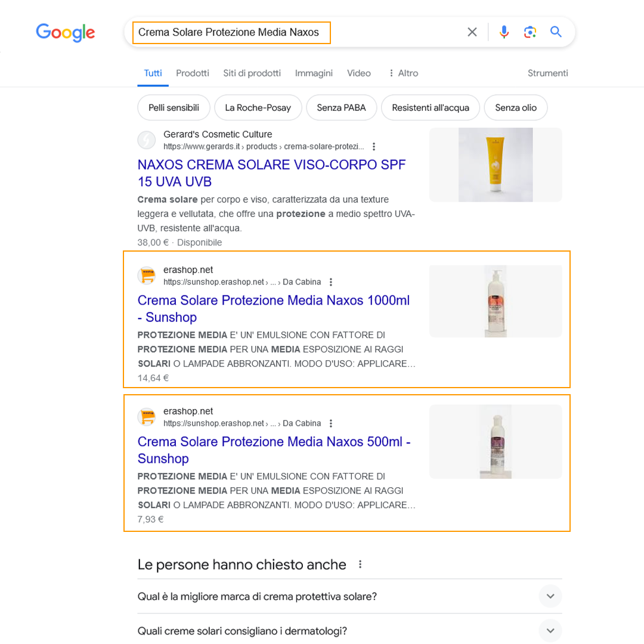This screenshot has width=644, height=644.
Task: Expand 'Qual è la migliore marca' question
Action: coord(550,596)
